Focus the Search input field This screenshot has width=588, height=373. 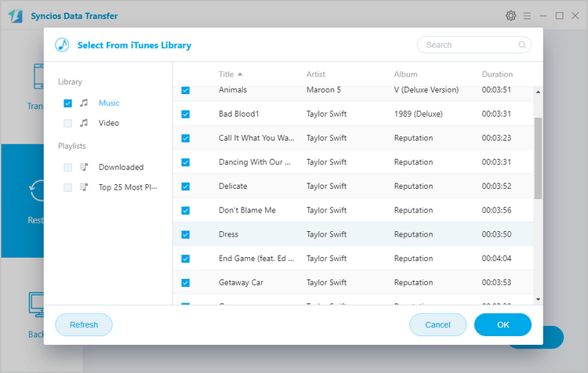[x=469, y=45]
